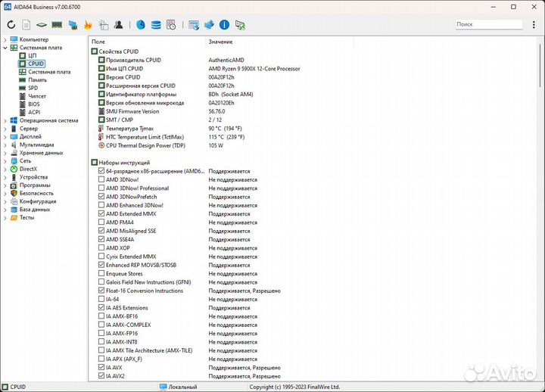Launch the flame stability test icon
The image size is (545, 392).
[88, 25]
